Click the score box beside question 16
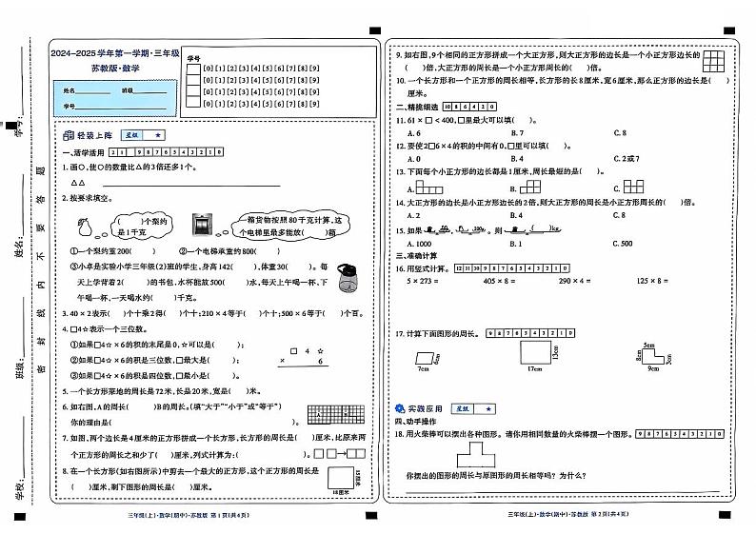Screen dimensions: 756x534 (512, 268)
